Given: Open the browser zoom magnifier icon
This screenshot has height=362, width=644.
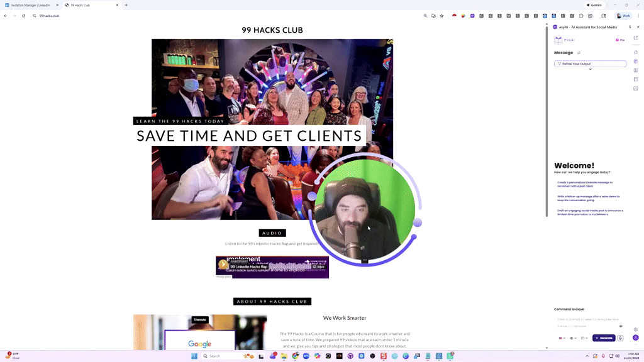Looking at the screenshot, I should [x=426, y=16].
